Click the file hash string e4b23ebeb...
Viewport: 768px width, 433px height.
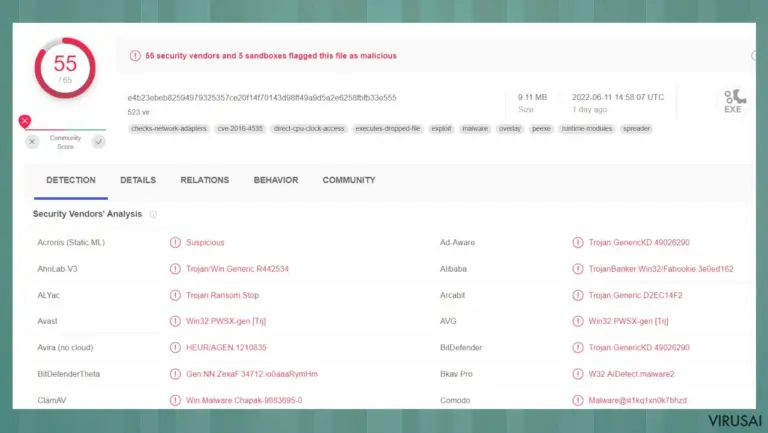click(x=262, y=98)
